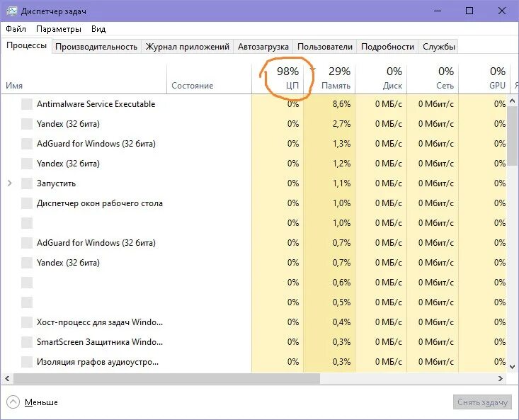Switch to the Журнал приложений tab
Image resolution: width=519 pixels, height=420 pixels.
point(188,47)
